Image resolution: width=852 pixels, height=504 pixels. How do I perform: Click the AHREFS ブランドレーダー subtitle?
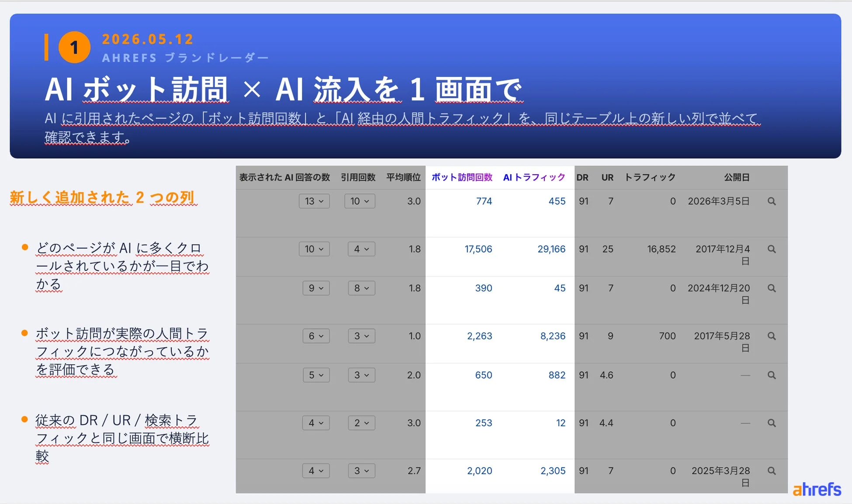[x=185, y=58]
